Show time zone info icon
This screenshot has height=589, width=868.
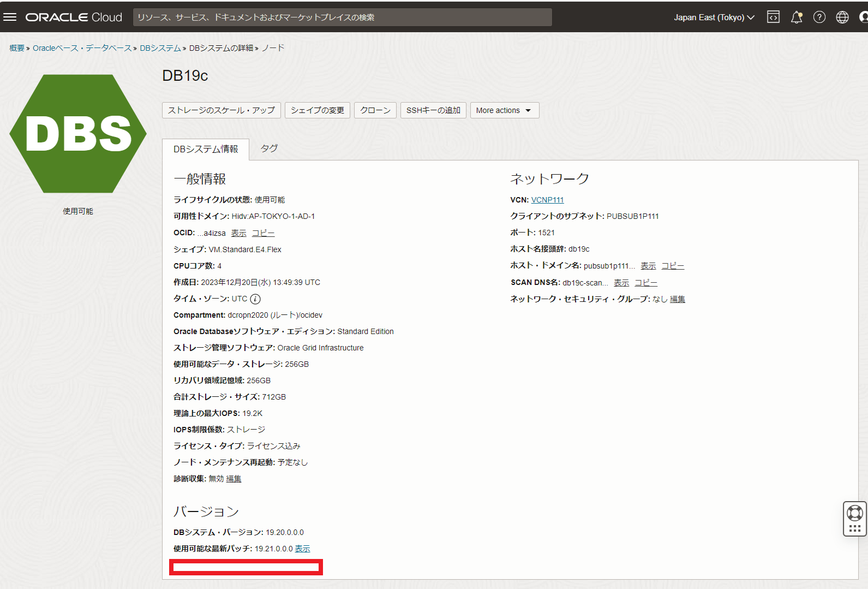[255, 299]
